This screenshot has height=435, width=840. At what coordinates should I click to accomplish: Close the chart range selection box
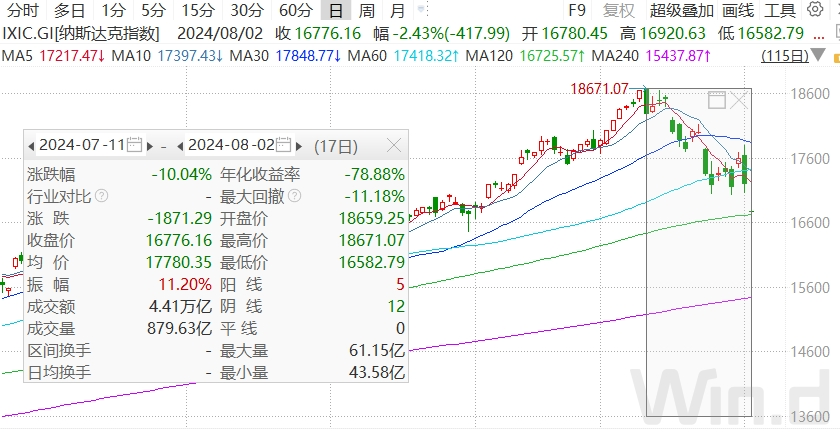(739, 100)
